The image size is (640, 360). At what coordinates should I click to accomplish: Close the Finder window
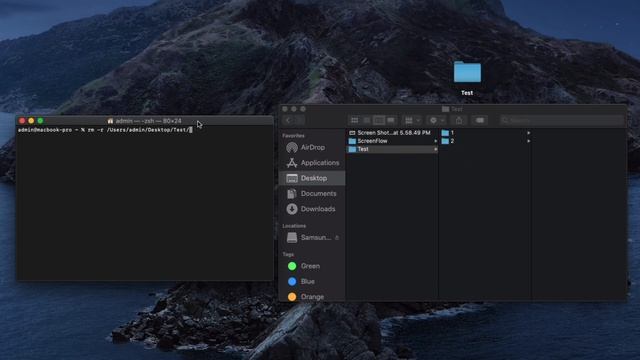coord(285,109)
